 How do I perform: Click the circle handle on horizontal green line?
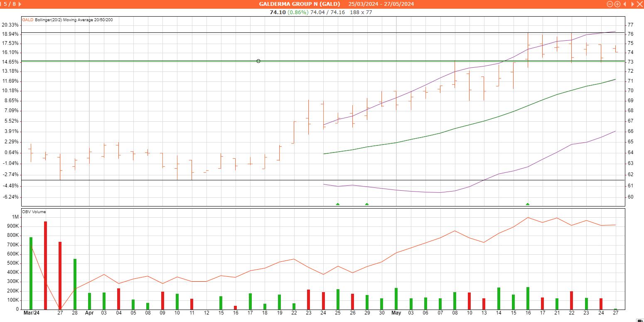[258, 61]
